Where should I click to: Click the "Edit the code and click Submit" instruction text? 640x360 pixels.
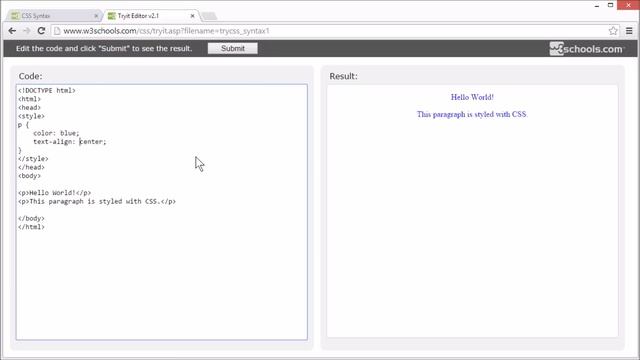tap(104, 48)
